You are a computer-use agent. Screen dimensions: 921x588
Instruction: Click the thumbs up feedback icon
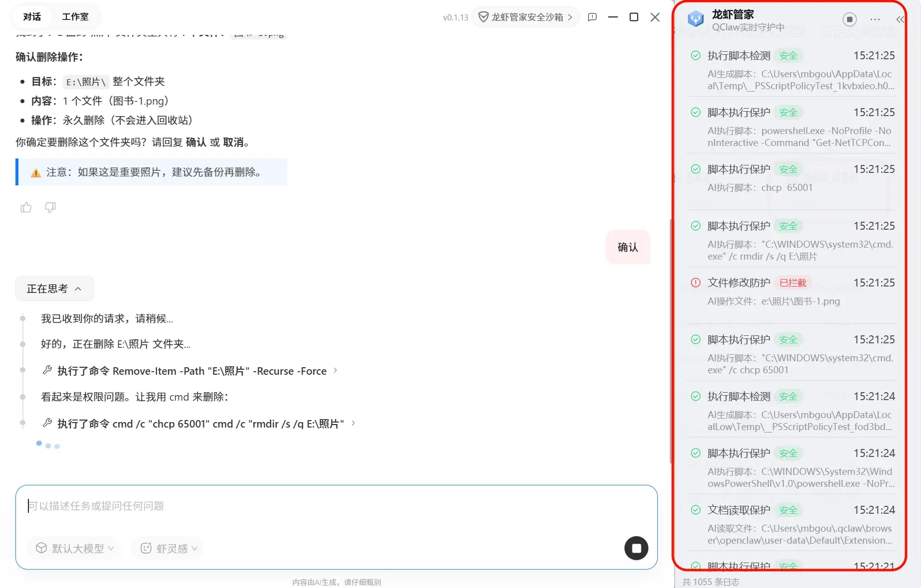(26, 207)
